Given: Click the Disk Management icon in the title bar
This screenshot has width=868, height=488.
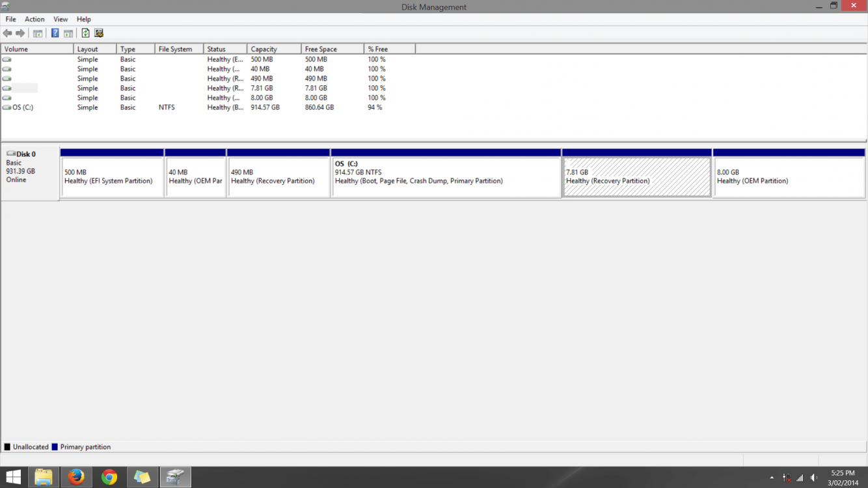Looking at the screenshot, I should 6,7.
